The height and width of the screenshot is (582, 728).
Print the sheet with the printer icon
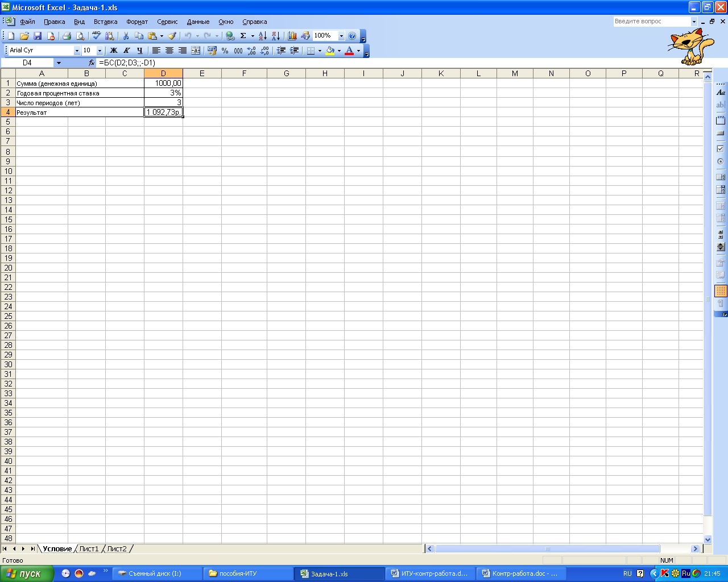click(x=67, y=36)
